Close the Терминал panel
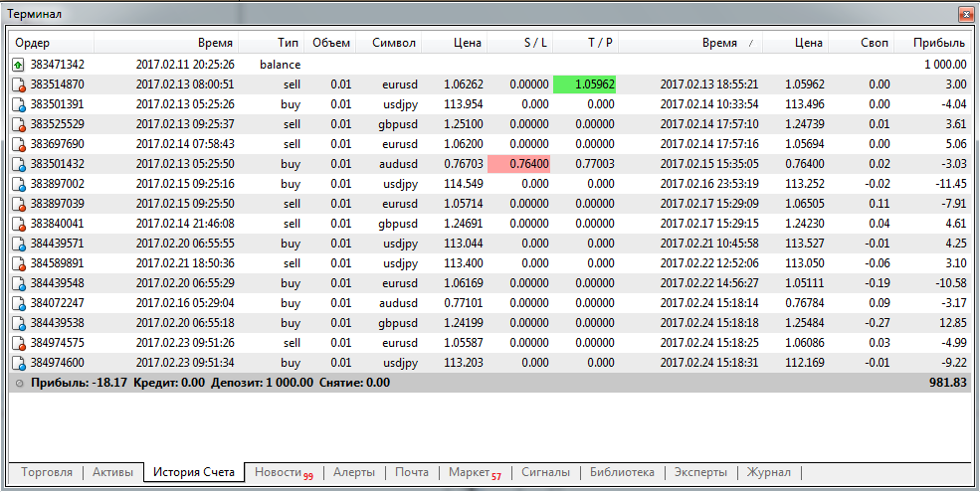The width and height of the screenshot is (980, 492). point(968,13)
